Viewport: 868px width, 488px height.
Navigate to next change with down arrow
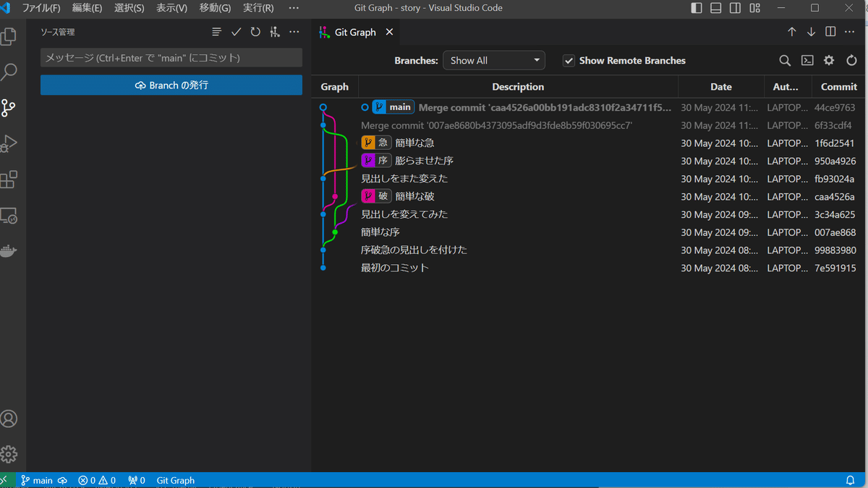coord(811,32)
